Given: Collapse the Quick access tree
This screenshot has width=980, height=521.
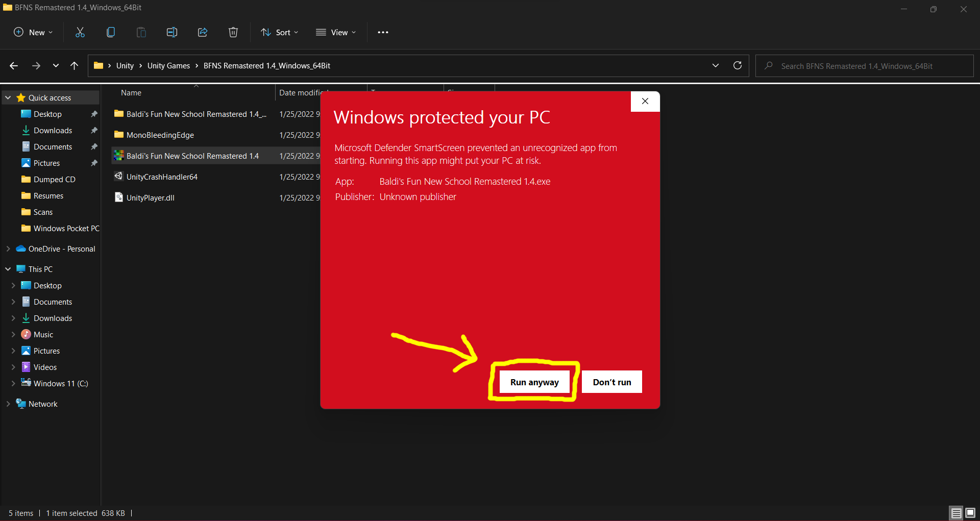Looking at the screenshot, I should [x=8, y=97].
